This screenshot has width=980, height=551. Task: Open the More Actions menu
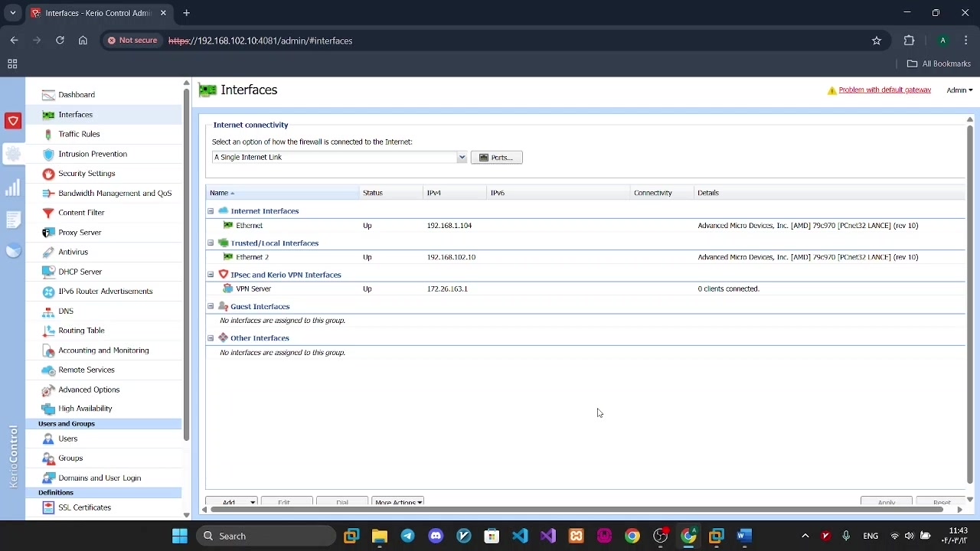click(398, 502)
